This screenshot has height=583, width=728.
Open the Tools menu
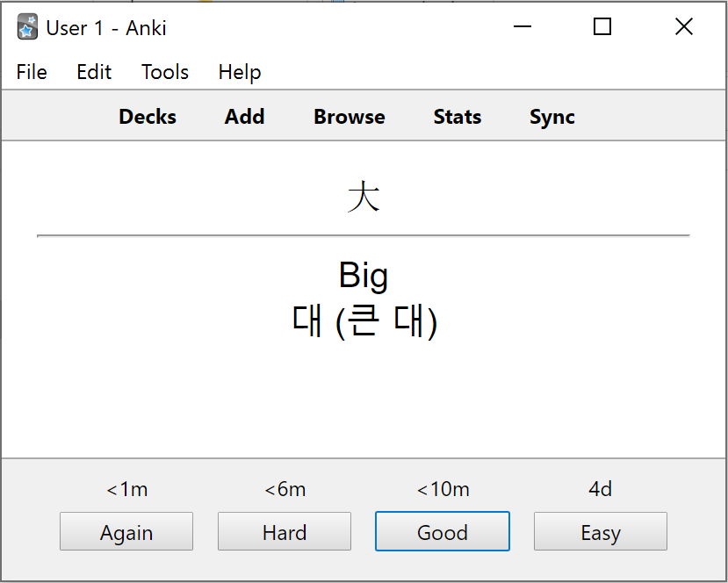(165, 72)
